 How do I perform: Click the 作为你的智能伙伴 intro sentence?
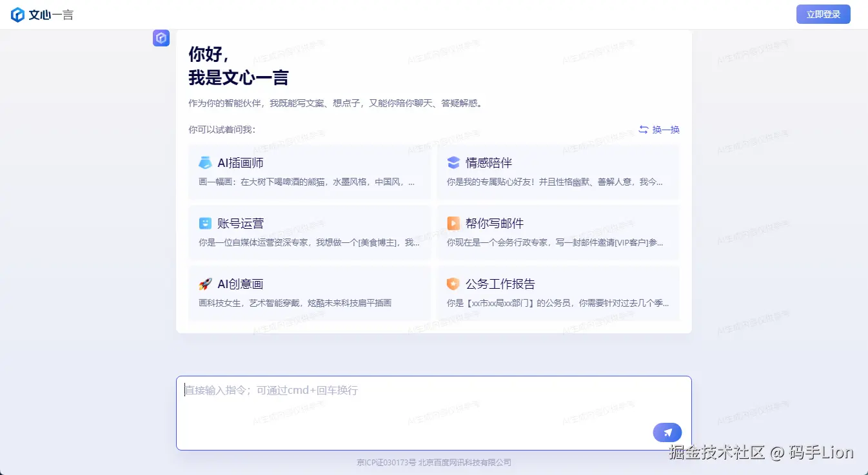pos(335,103)
